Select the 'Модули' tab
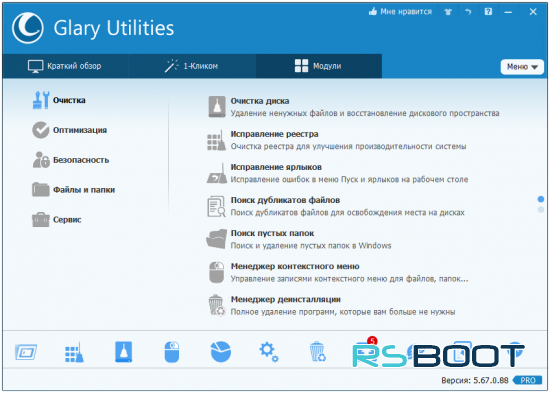 (318, 66)
